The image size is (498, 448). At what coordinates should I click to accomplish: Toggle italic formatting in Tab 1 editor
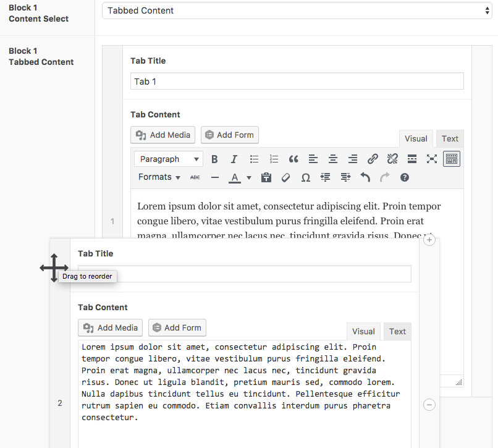[x=234, y=159]
